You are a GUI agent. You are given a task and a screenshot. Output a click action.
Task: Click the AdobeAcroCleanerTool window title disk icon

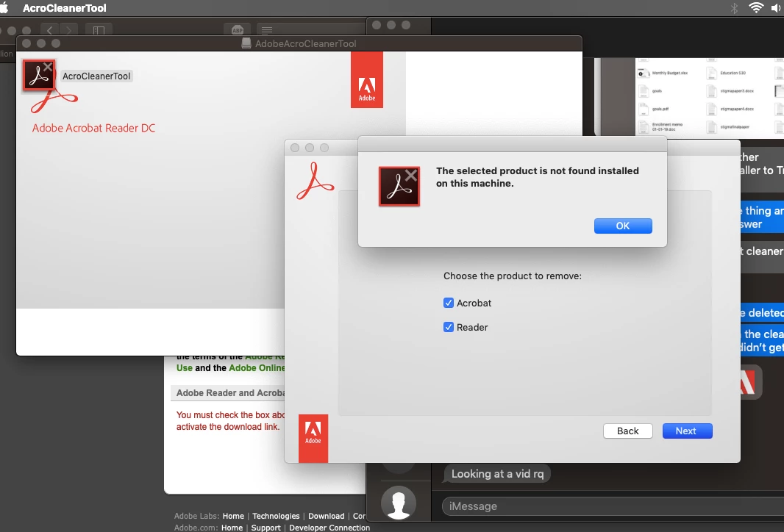(246, 43)
